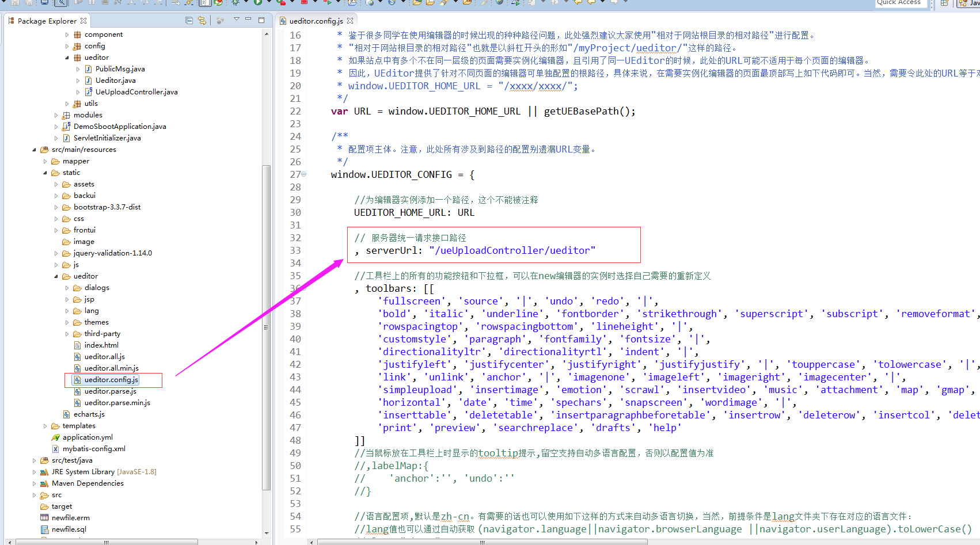The height and width of the screenshot is (545, 980).
Task: Select the backui folder icon
Action: click(67, 196)
